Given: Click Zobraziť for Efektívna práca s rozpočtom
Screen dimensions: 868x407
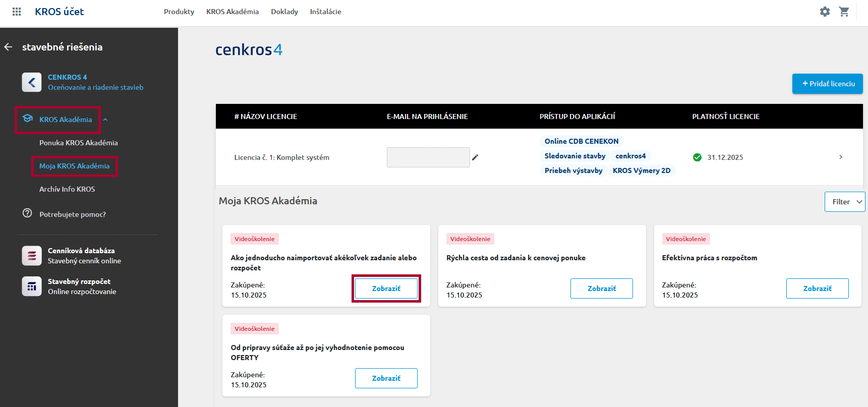Looking at the screenshot, I should (x=817, y=288).
